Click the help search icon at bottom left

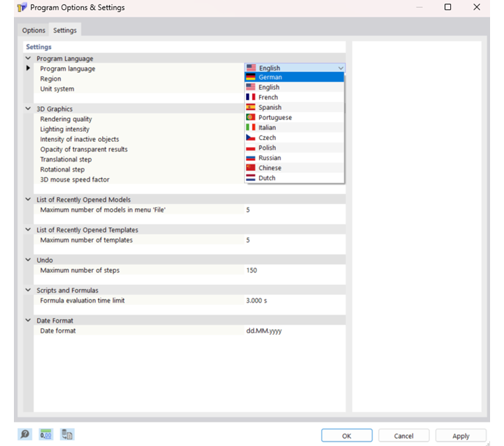click(x=25, y=435)
